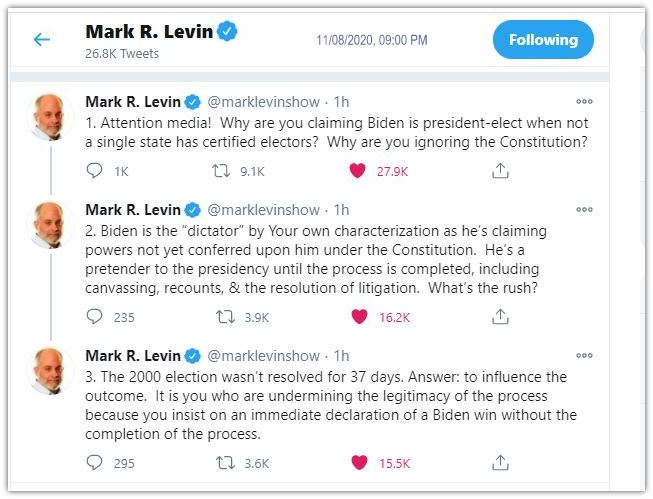The width and height of the screenshot is (653, 499).
Task: Click Mark R. Levin's avatar on second tweet
Action: [49, 226]
